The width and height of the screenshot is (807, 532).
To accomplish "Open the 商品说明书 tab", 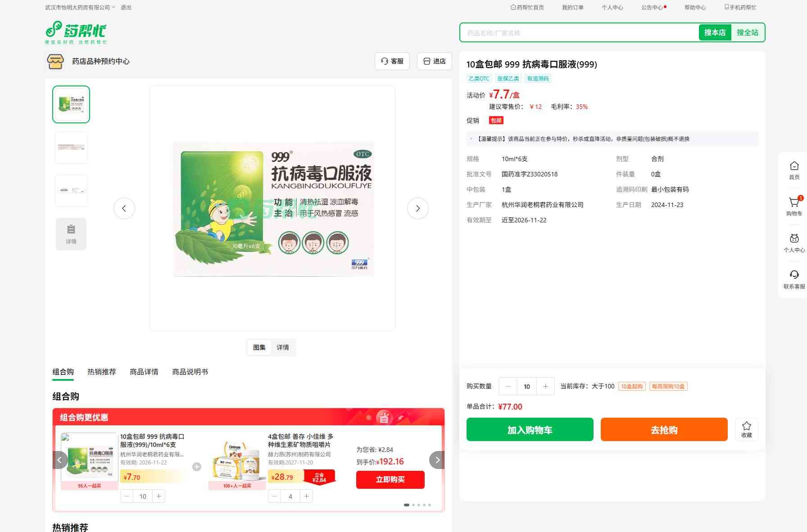I will tap(190, 372).
